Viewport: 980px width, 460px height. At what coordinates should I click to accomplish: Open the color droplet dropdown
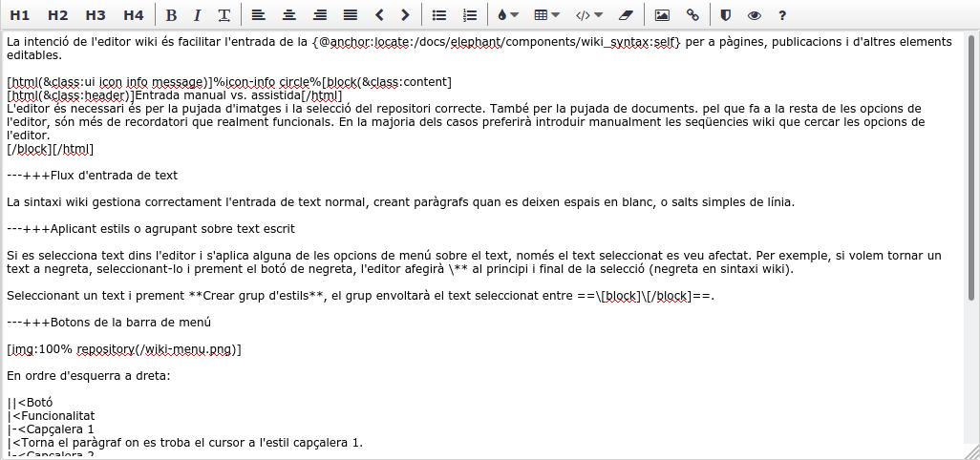pos(507,15)
